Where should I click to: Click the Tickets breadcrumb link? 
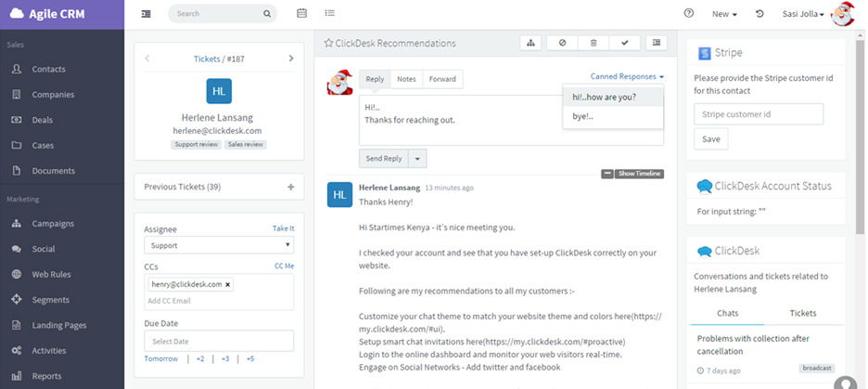(207, 58)
